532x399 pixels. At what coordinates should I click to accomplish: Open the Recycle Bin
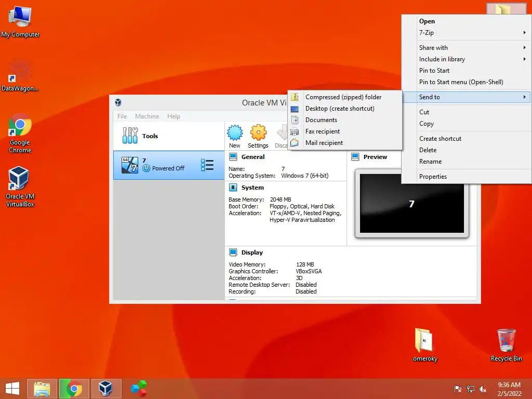(506, 345)
